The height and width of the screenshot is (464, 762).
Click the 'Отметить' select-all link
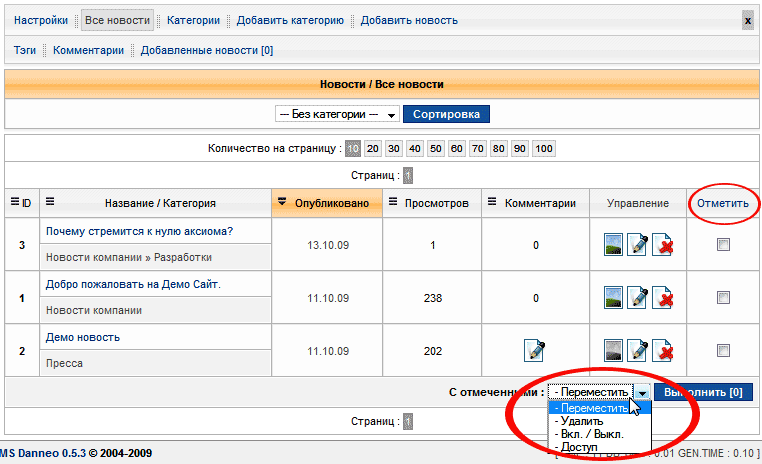[722, 203]
